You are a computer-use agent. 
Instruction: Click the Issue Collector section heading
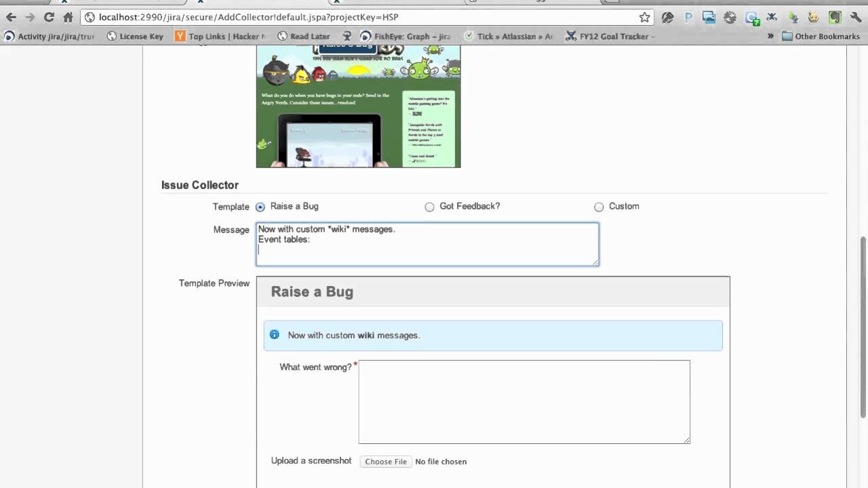200,185
